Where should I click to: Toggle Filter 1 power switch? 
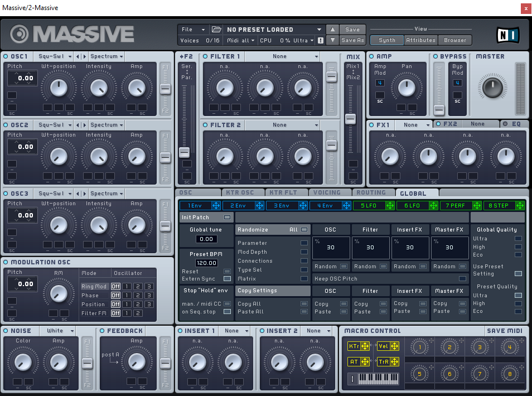pyautogui.click(x=205, y=56)
